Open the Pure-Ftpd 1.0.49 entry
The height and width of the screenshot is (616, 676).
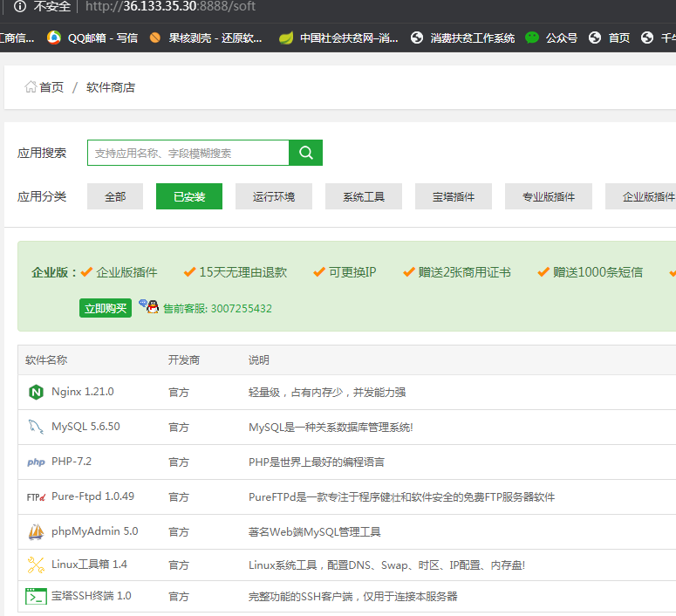click(92, 496)
